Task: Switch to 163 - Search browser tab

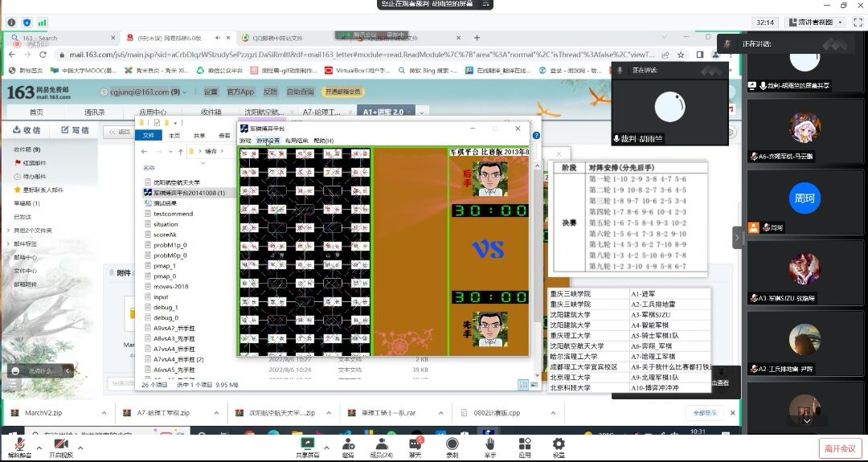Action: [x=63, y=39]
